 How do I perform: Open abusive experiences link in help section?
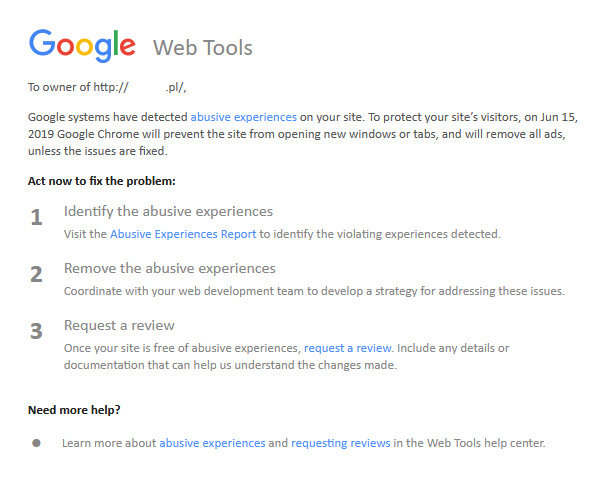pyautogui.click(x=212, y=442)
